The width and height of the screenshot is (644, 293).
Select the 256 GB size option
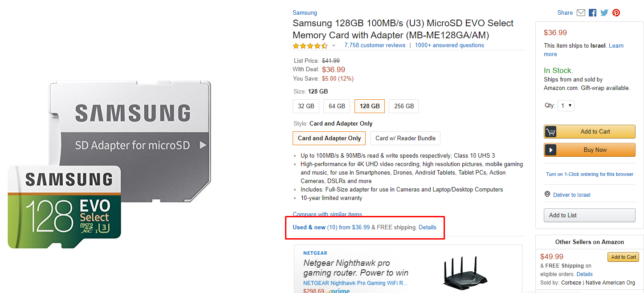404,106
